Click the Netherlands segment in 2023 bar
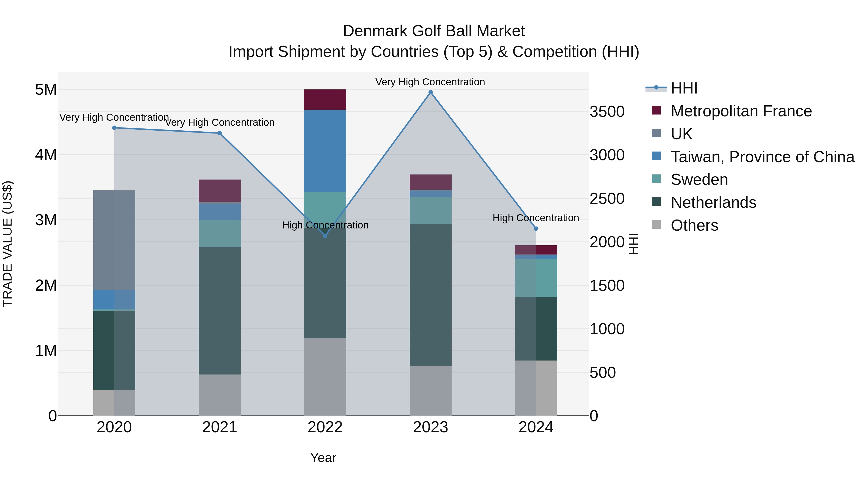The image size is (868, 488). click(431, 295)
